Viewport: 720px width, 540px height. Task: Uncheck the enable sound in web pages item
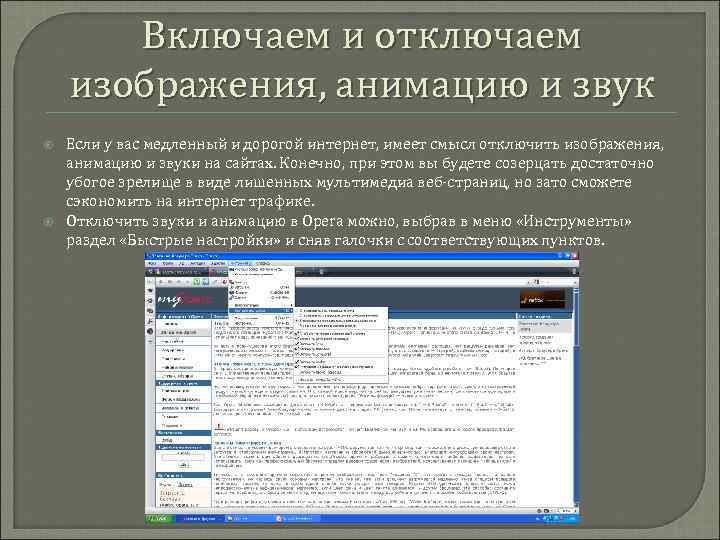tap(341, 338)
